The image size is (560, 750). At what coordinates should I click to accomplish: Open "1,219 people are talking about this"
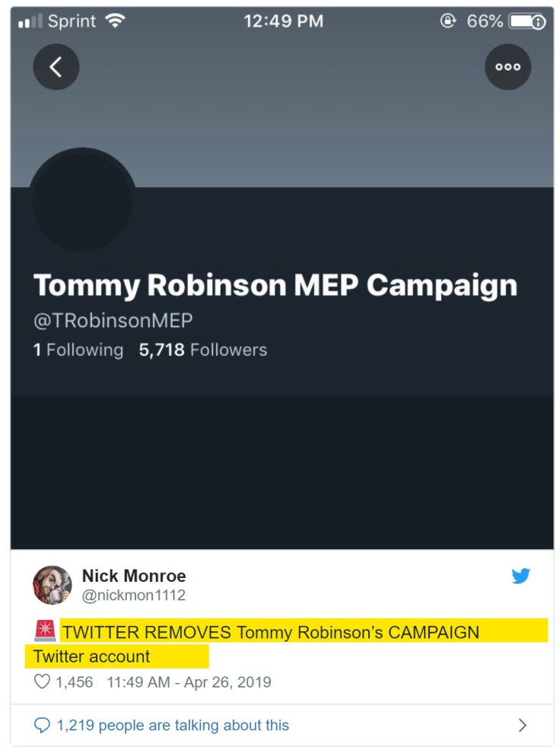pos(173,725)
